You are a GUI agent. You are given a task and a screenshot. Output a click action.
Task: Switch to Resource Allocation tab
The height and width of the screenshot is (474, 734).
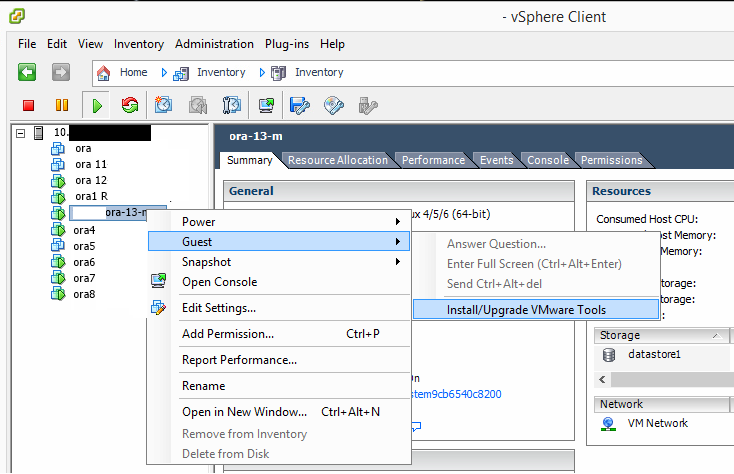click(x=338, y=160)
